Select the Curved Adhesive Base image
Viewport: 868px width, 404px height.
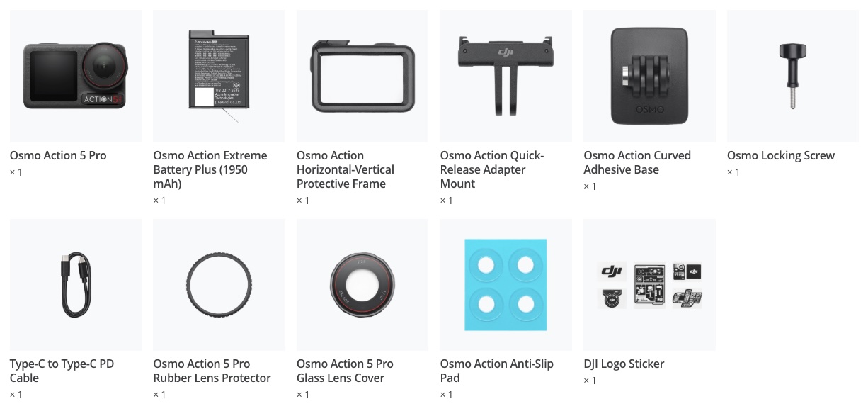pos(649,76)
